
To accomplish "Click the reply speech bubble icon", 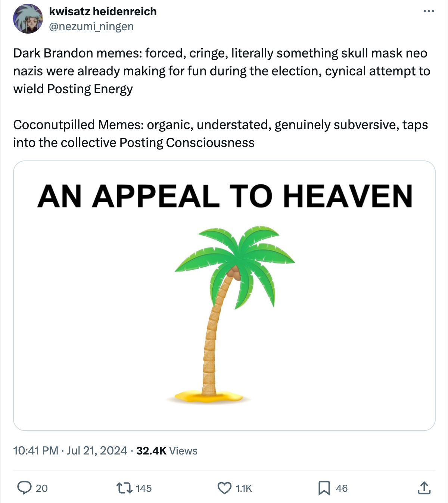I will [25, 488].
